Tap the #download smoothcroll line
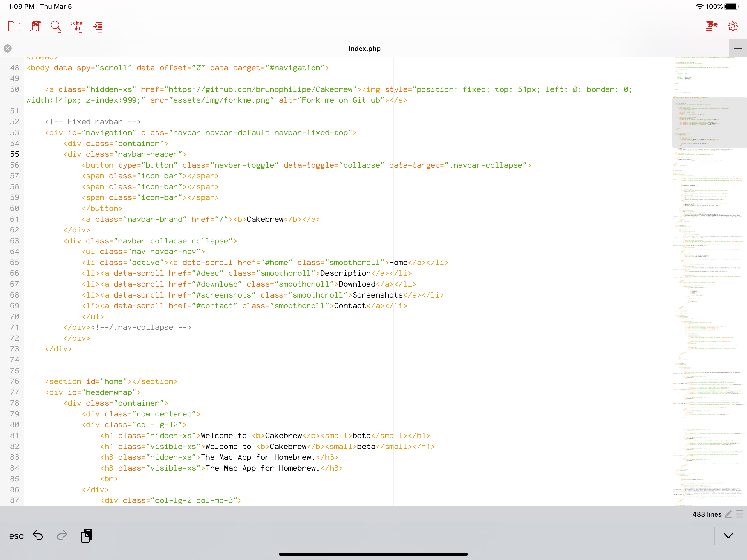 [249, 284]
